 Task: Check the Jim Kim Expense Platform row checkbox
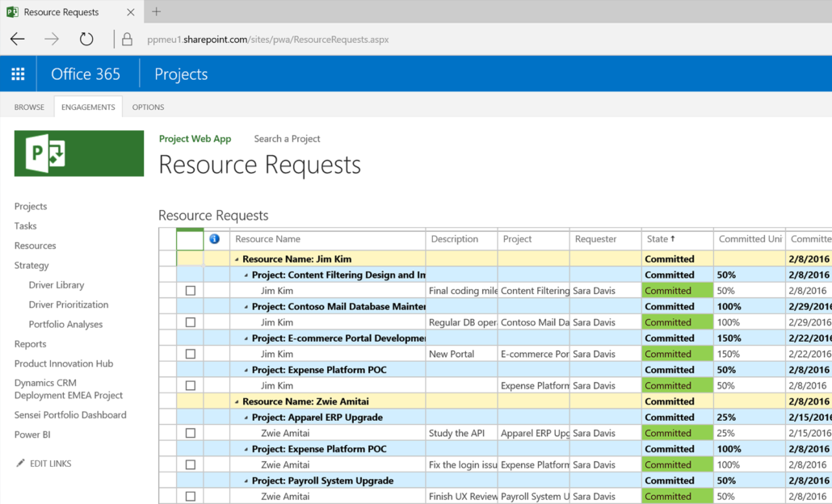(191, 386)
